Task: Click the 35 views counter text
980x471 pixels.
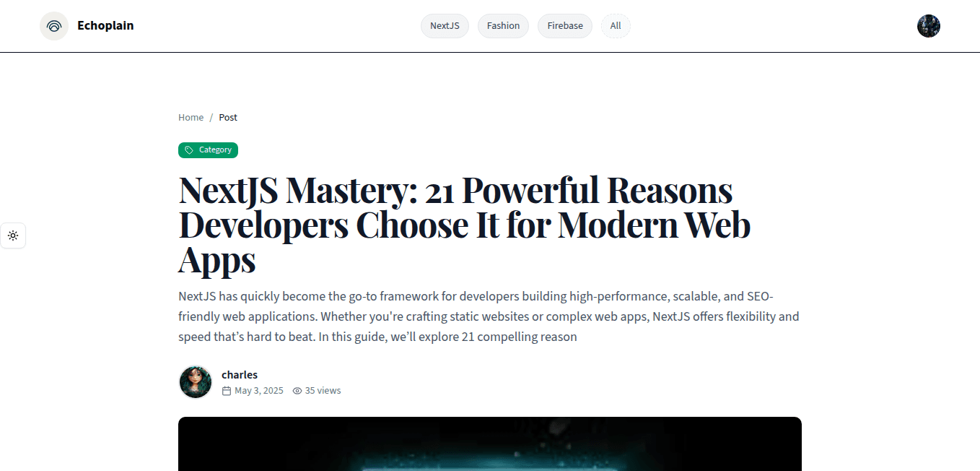Action: coord(323,391)
